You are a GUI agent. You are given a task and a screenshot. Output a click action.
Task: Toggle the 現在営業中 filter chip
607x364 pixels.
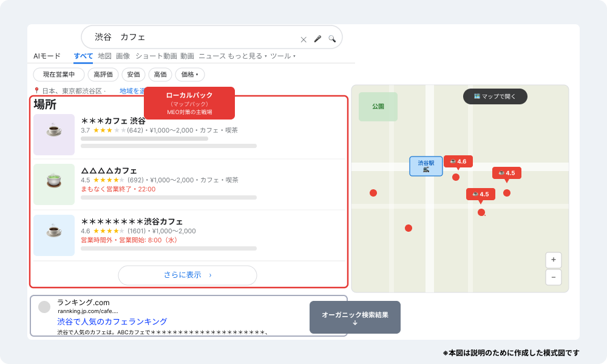[59, 75]
